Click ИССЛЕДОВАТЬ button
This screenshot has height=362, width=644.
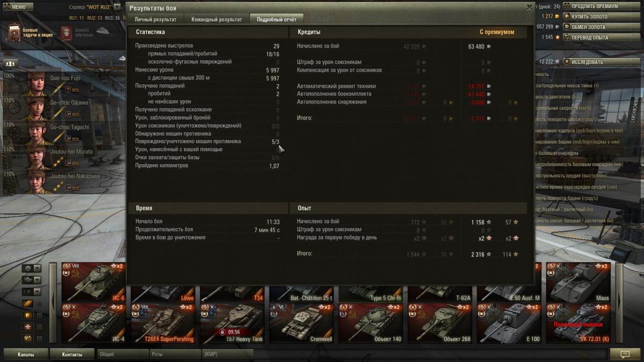tap(601, 62)
